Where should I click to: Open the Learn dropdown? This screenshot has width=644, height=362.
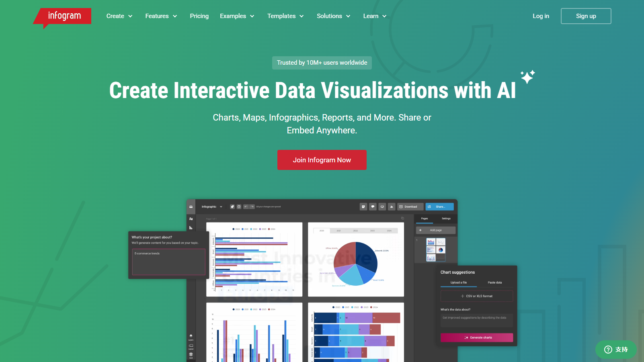375,16
